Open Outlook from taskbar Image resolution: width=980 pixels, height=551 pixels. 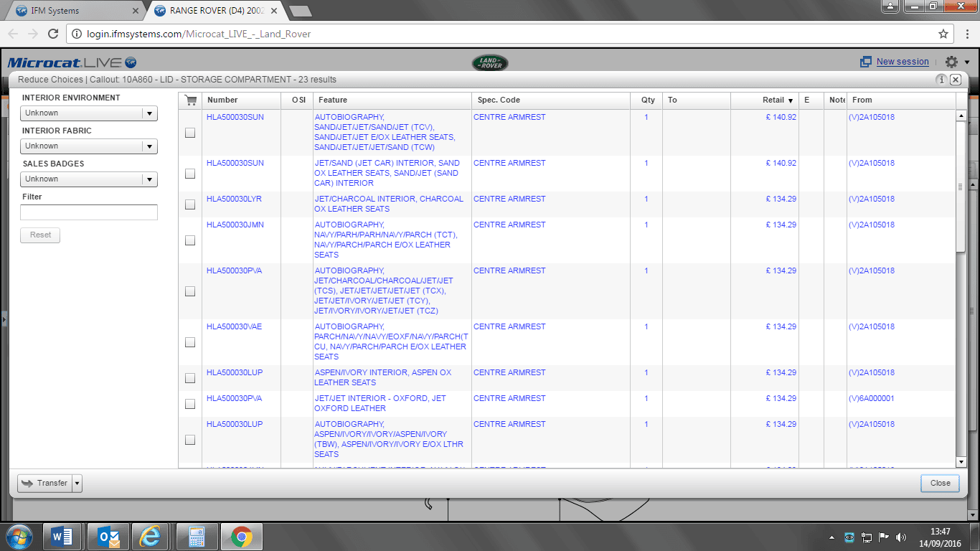pyautogui.click(x=108, y=537)
